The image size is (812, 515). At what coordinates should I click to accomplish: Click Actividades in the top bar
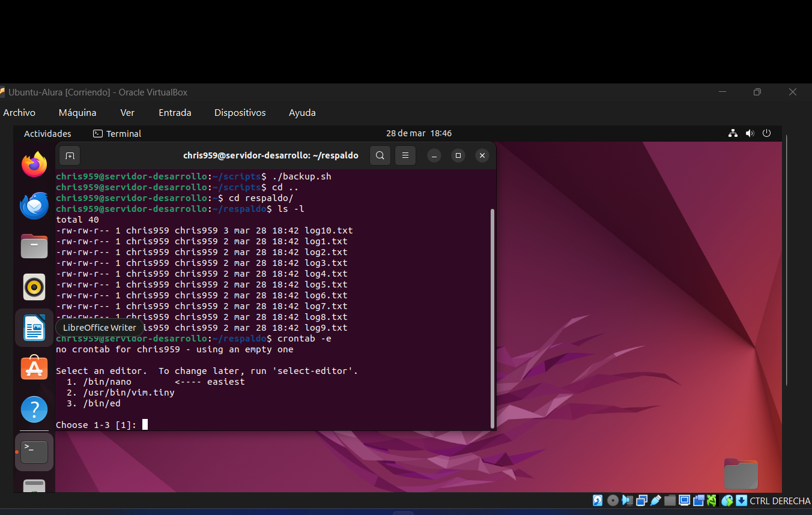coord(47,133)
